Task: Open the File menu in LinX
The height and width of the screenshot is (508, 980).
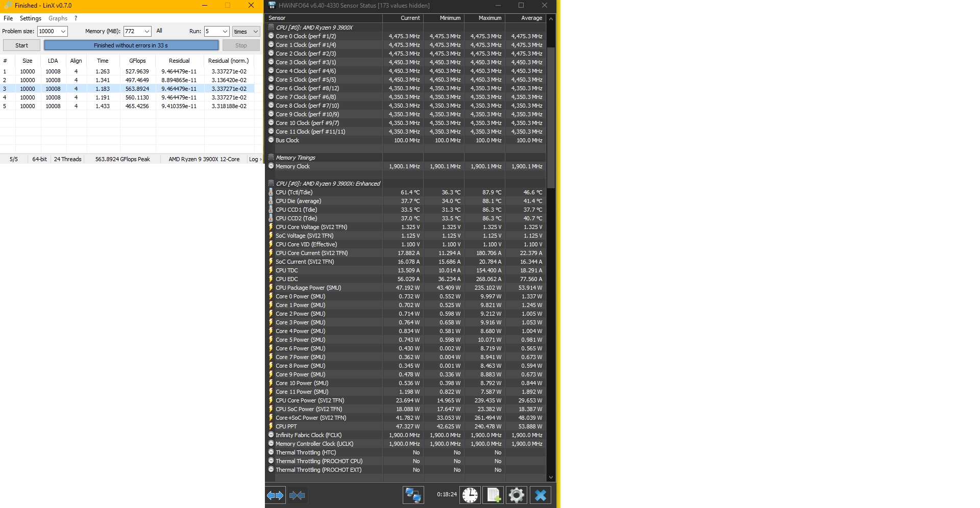Action: (8, 18)
